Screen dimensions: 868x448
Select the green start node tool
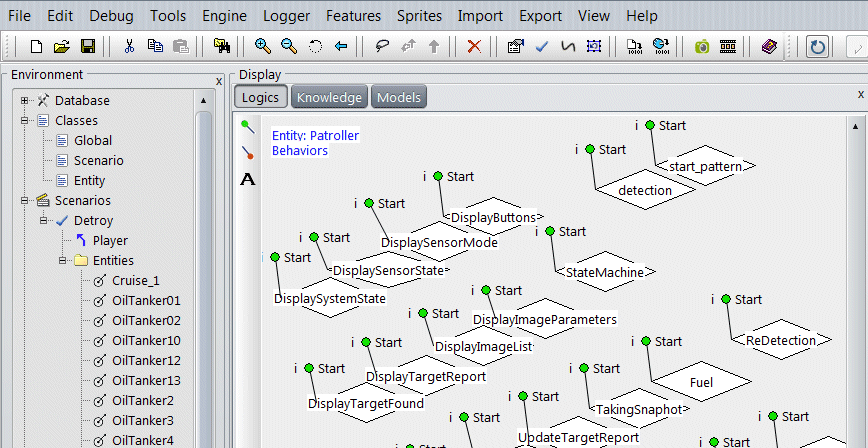pyautogui.click(x=248, y=127)
